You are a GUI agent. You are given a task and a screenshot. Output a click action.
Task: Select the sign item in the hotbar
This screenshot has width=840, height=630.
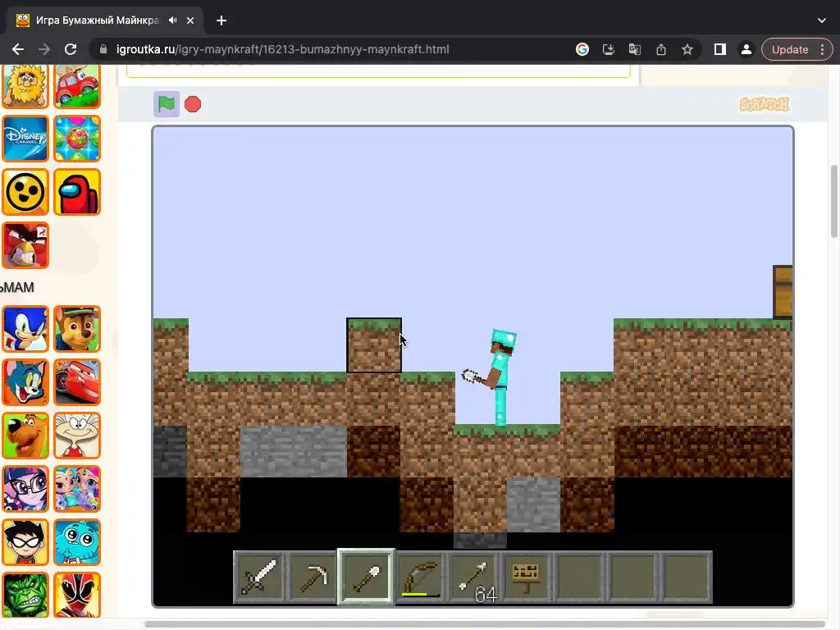point(527,577)
